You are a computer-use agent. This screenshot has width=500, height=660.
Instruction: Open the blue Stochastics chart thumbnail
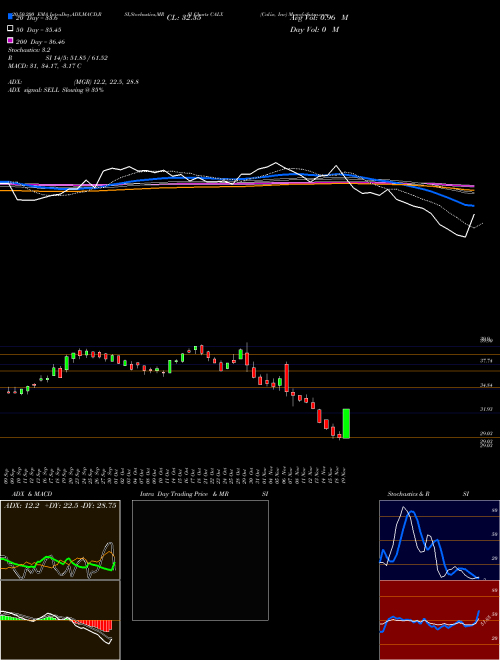pyautogui.click(x=439, y=540)
